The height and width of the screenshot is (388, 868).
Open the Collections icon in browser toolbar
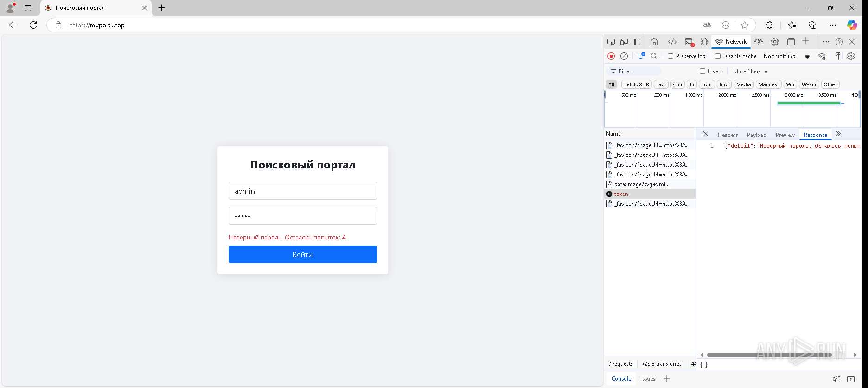coord(812,25)
